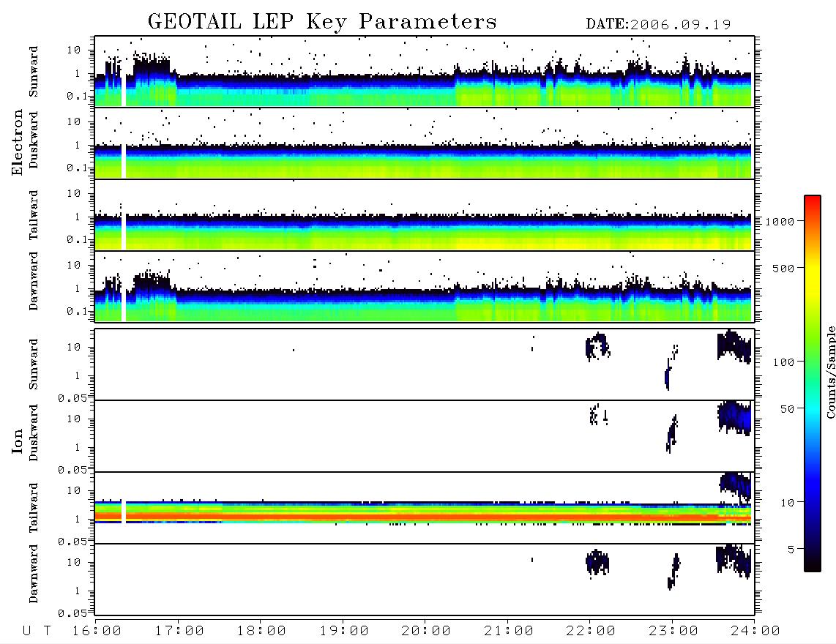Image resolution: width=836 pixels, height=644 pixels.
Task: Select the vertical Electron group label
Action: point(17,143)
